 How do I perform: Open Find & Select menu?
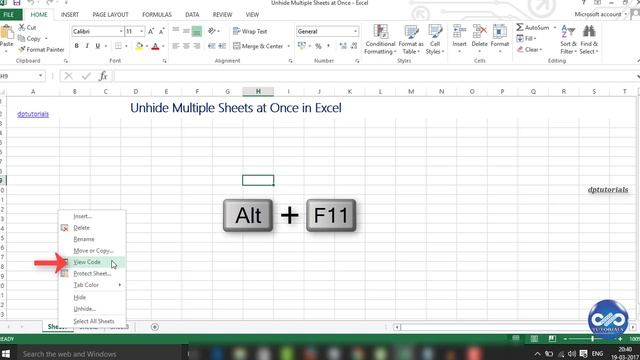point(589,39)
